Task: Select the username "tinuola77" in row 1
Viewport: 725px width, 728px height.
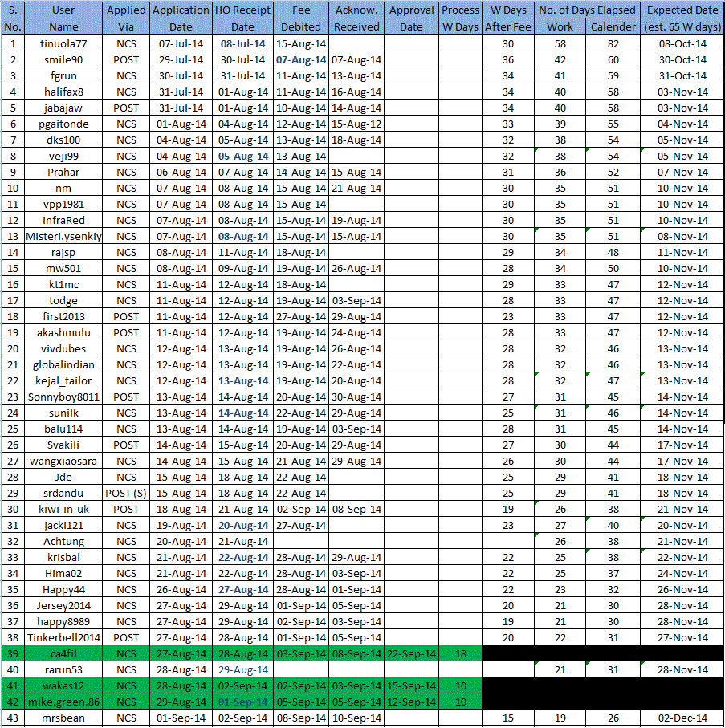Action: click(63, 43)
